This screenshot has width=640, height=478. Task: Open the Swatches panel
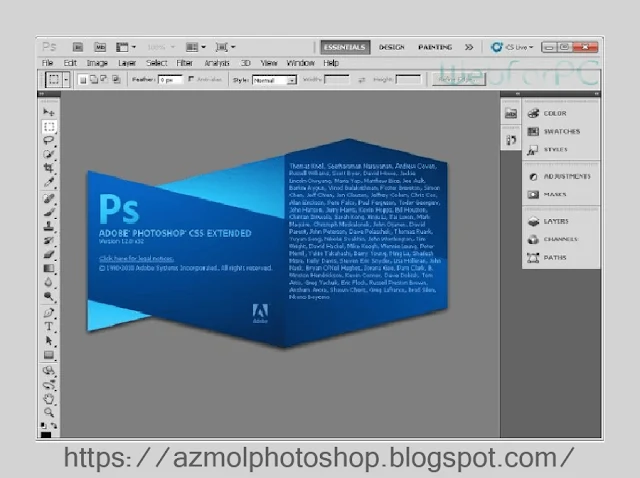coord(561,131)
